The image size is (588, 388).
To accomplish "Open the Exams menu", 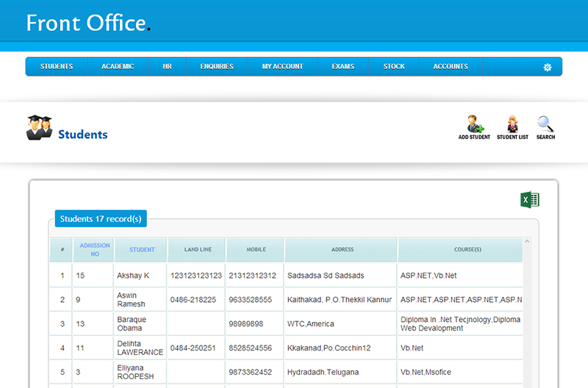I will pos(343,67).
